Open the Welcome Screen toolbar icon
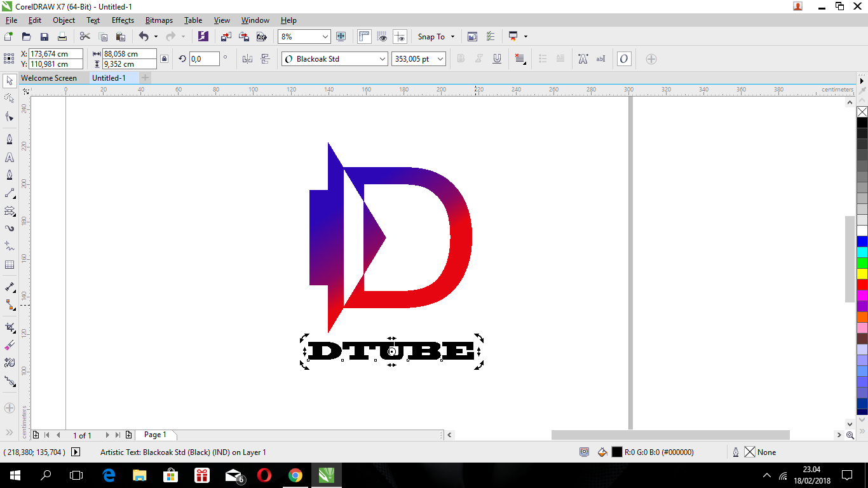The image size is (868, 488). pos(472,37)
